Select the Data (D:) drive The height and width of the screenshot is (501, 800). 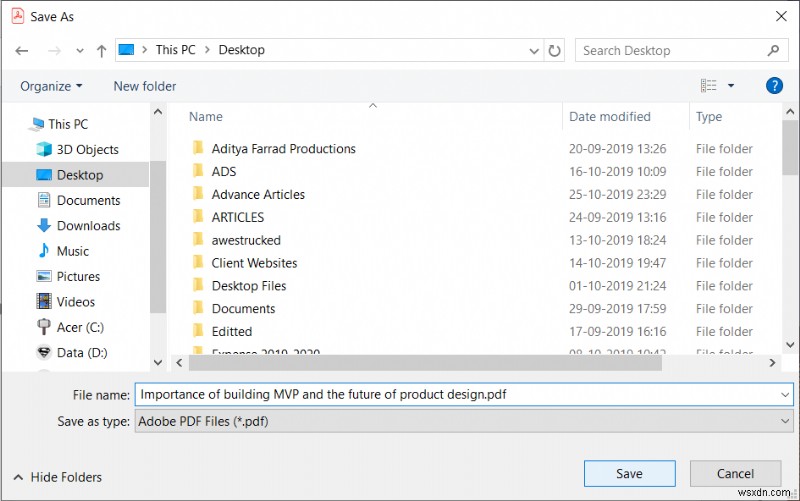[x=72, y=353]
